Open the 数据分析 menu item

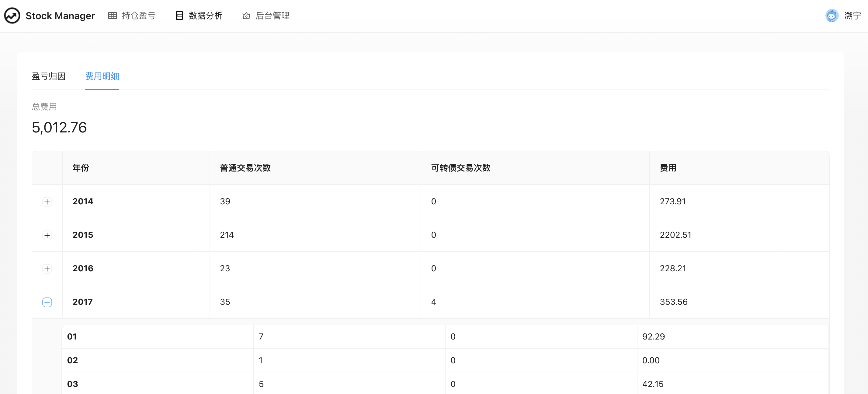pos(206,16)
